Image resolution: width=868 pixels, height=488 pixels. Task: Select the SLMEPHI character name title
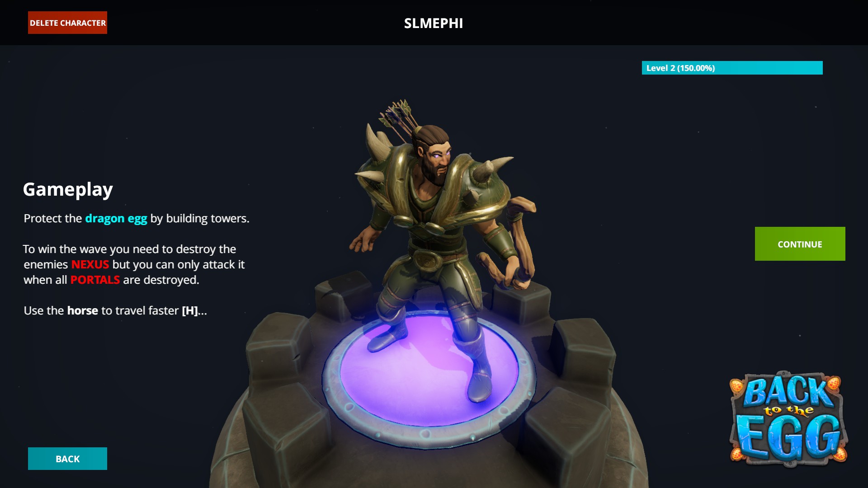pyautogui.click(x=433, y=23)
